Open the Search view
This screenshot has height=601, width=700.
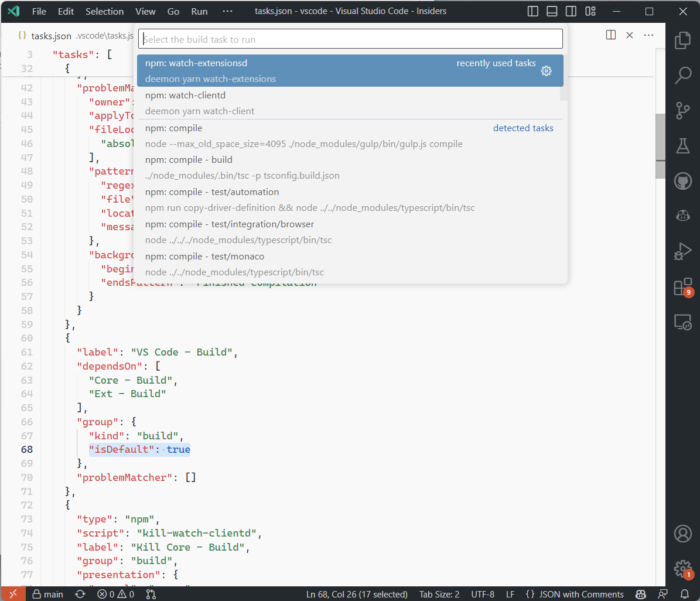pyautogui.click(x=683, y=76)
